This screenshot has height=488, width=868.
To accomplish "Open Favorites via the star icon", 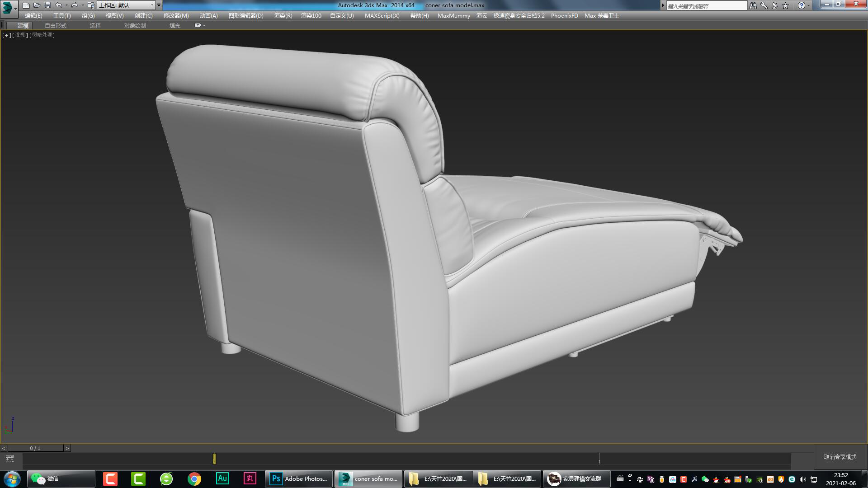I will (785, 5).
